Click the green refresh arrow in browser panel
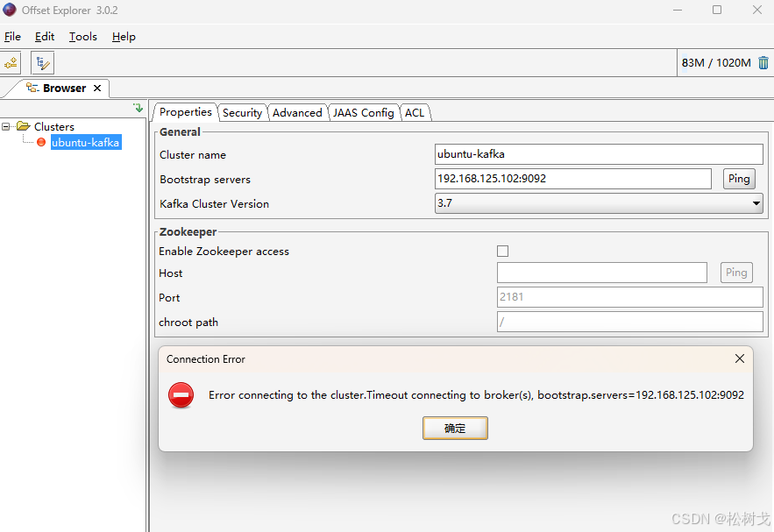This screenshot has width=774, height=532. (x=138, y=108)
